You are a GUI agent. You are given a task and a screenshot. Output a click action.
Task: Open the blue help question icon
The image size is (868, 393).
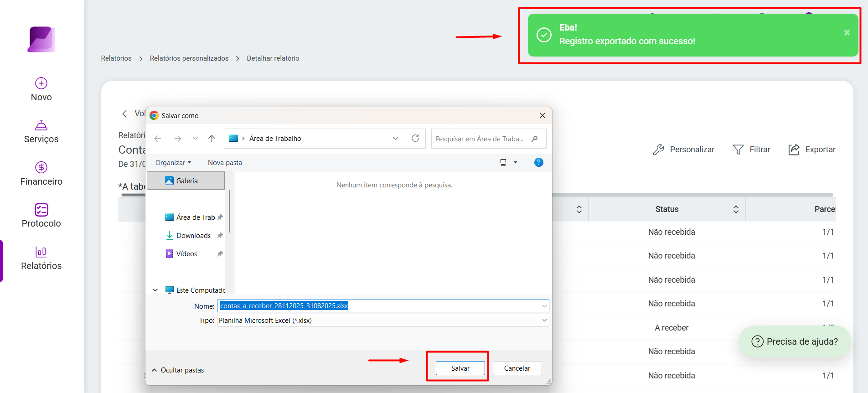[x=538, y=162]
